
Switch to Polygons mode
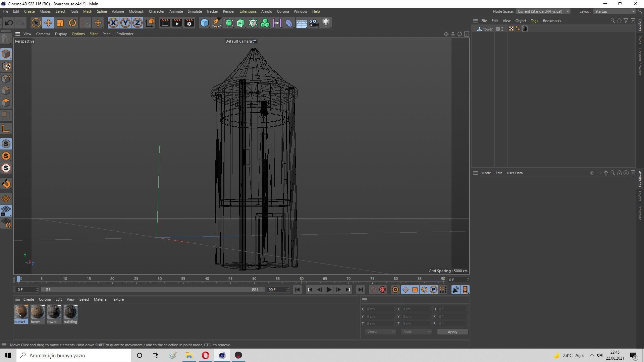(6, 103)
